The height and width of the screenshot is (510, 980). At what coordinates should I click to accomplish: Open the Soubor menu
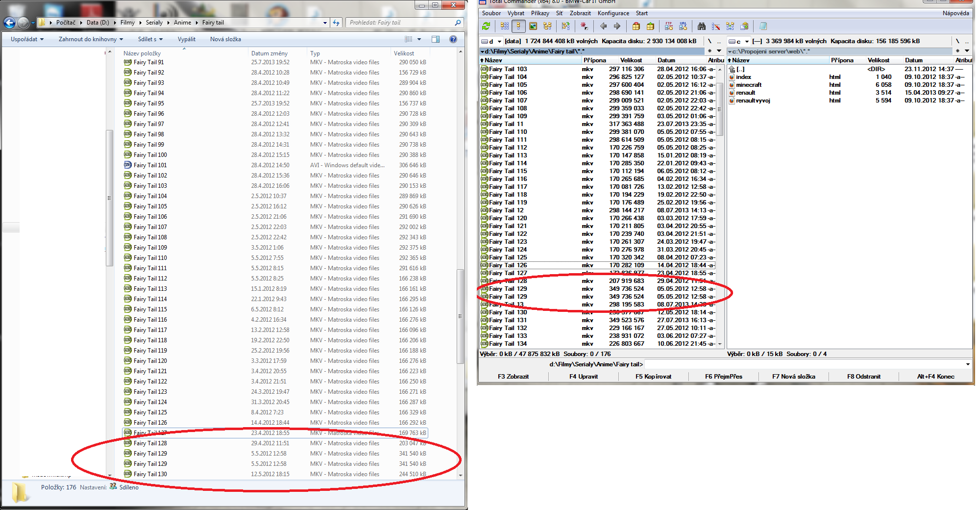click(491, 13)
